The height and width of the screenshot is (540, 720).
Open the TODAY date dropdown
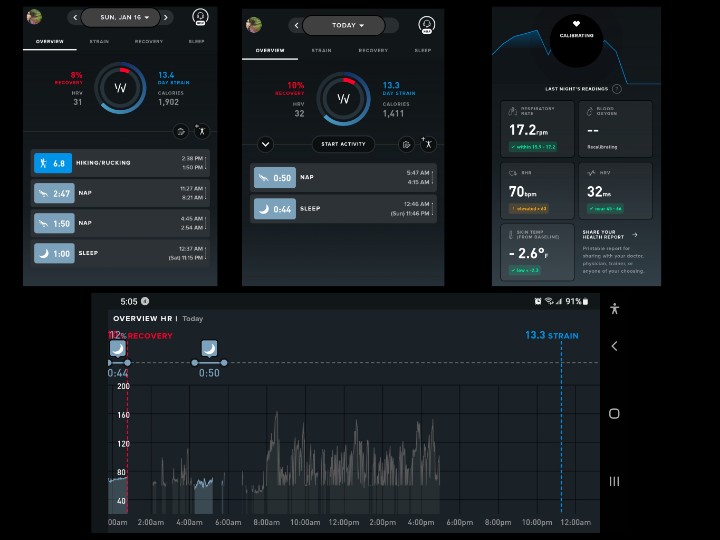[343, 25]
